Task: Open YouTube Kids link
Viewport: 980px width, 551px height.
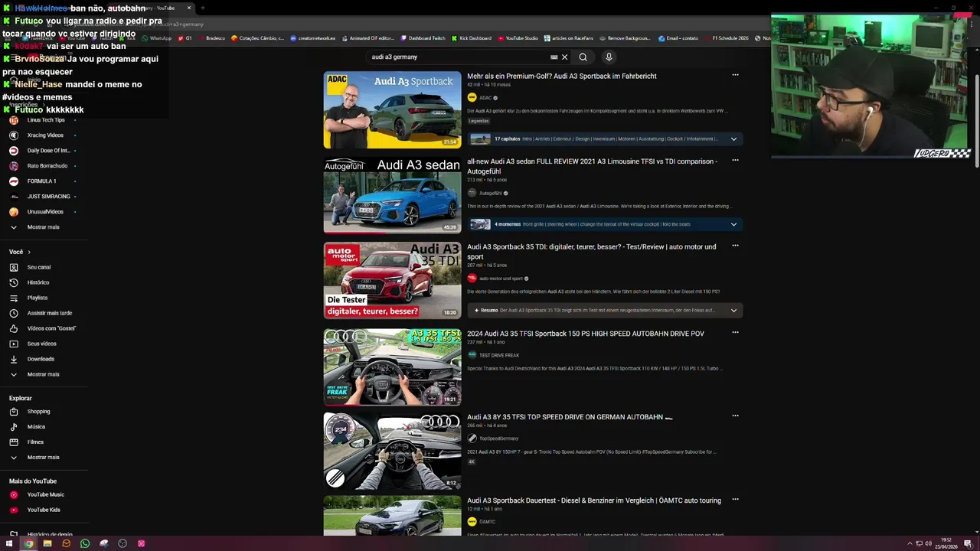Action: coord(44,510)
